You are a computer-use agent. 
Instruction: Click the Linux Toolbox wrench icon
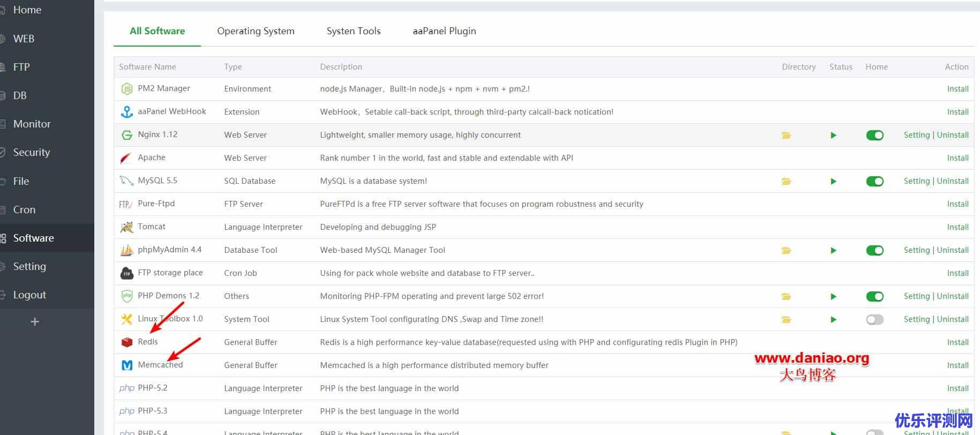[126, 319]
